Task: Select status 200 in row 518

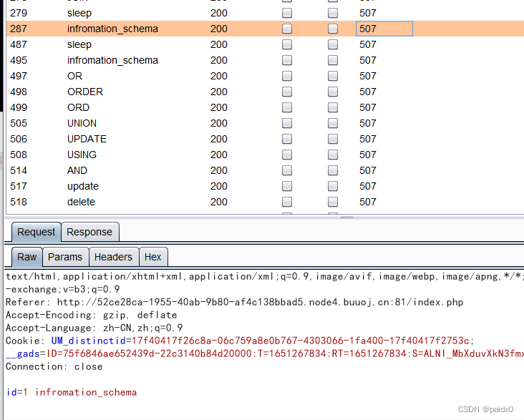Action: (x=219, y=202)
